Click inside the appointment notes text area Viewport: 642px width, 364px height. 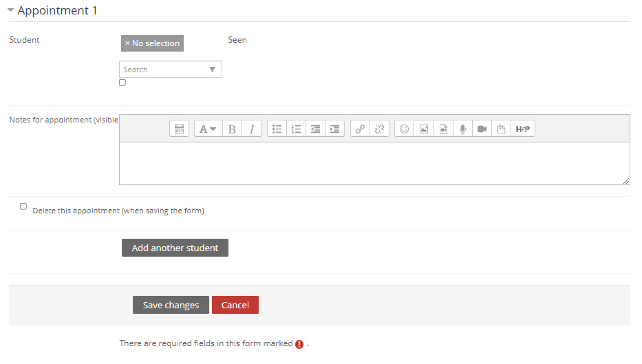[x=374, y=163]
